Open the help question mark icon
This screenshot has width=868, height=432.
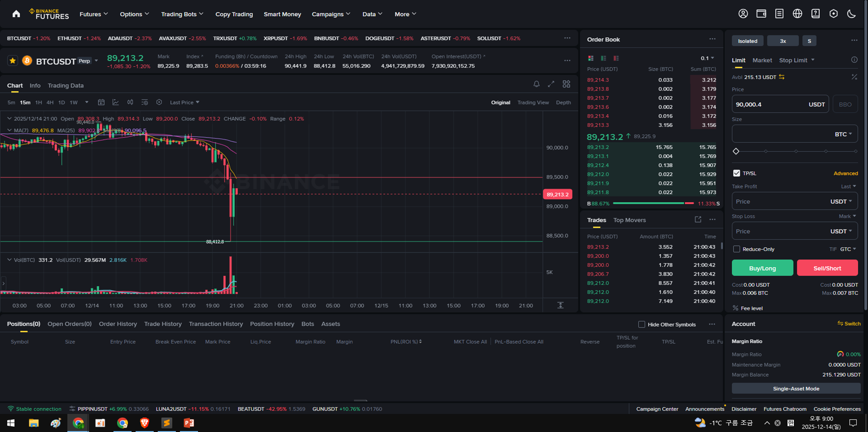pyautogui.click(x=815, y=14)
